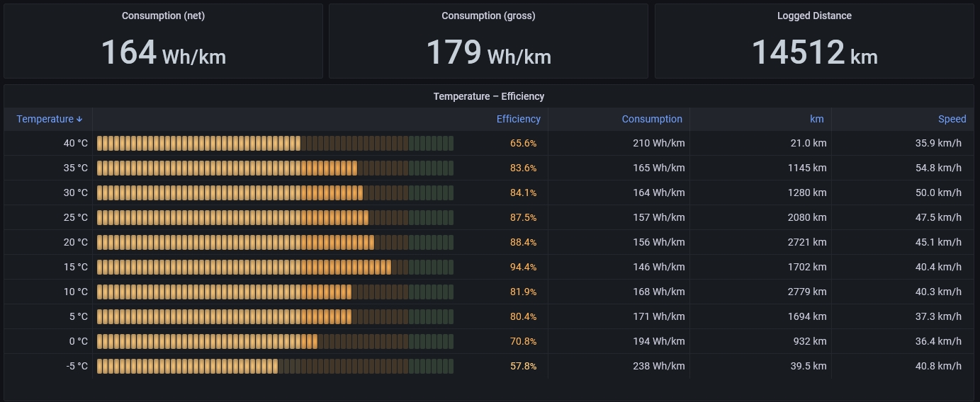Click the efficiency gauge bar for -5 °C

[275, 366]
